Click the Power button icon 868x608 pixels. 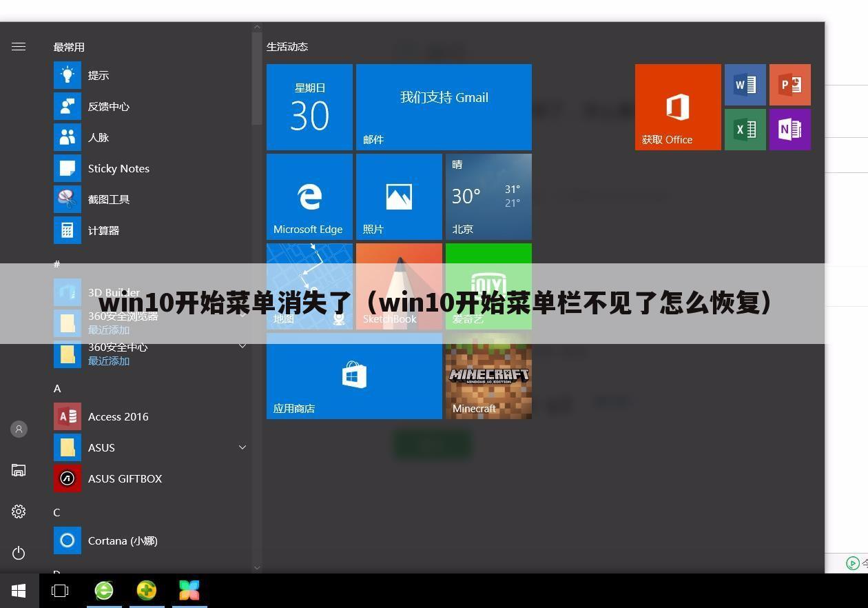(x=19, y=553)
